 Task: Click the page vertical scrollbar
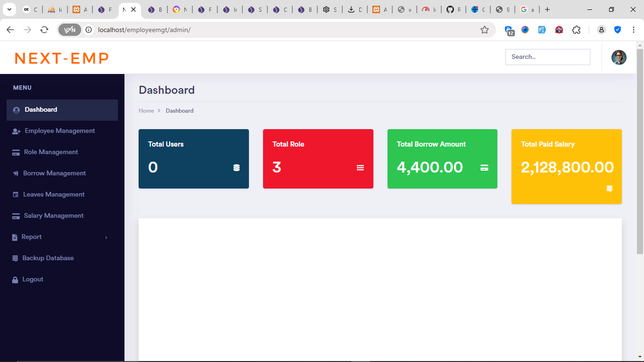[640, 151]
